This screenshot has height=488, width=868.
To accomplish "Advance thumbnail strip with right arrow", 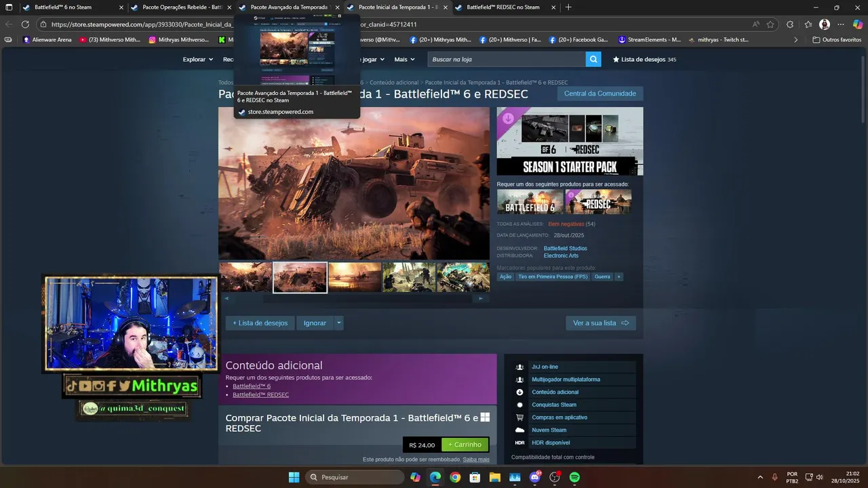I will click(x=481, y=298).
